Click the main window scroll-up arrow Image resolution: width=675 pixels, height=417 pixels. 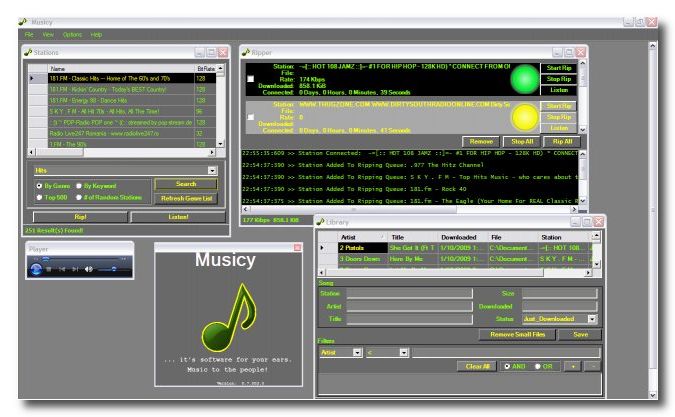pyautogui.click(x=653, y=45)
